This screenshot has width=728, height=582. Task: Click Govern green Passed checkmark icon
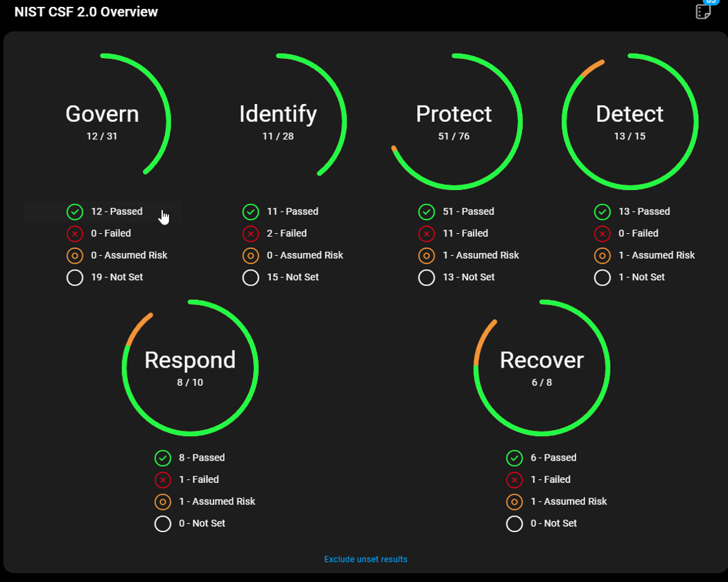[75, 212]
